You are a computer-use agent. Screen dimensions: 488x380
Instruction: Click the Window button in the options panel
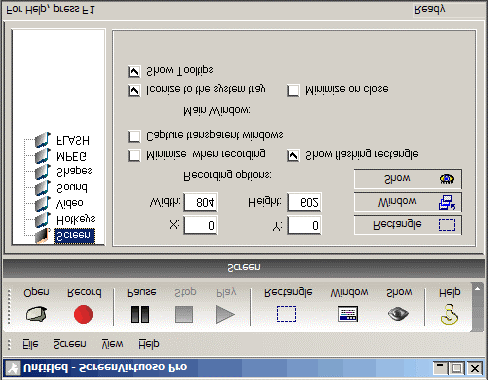tap(408, 202)
